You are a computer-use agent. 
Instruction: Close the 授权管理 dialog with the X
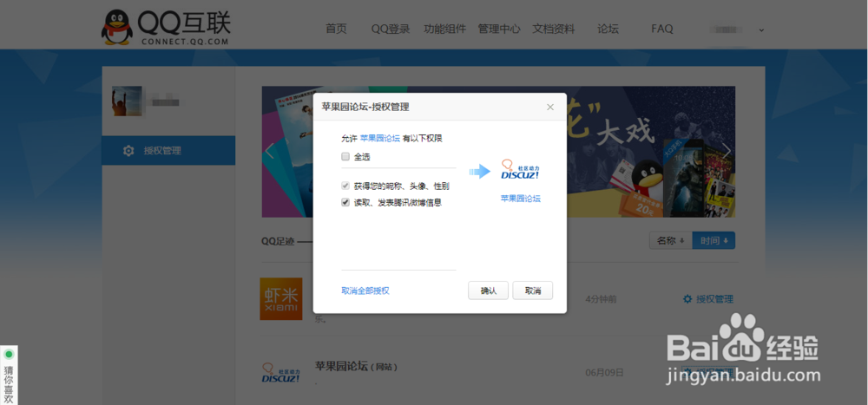[x=549, y=107]
